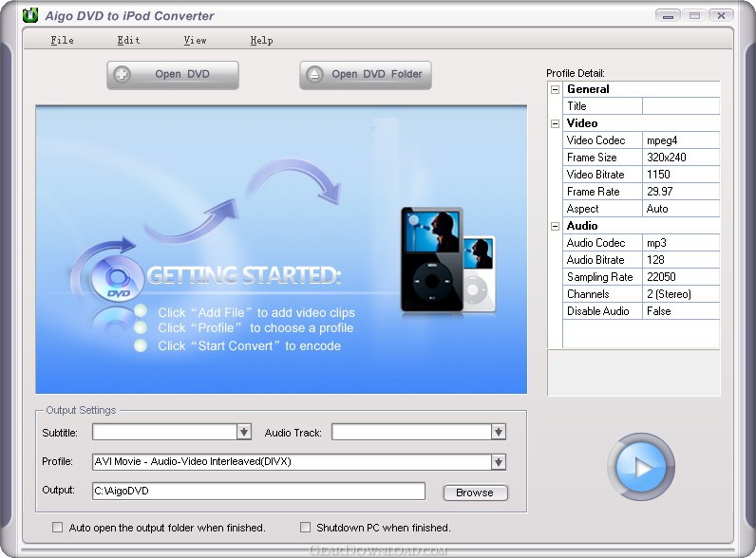This screenshot has height=558, width=756.
Task: Click the Output path input field
Action: pos(258,491)
